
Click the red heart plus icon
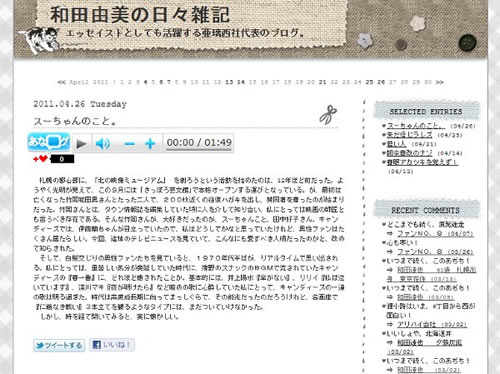point(40,159)
